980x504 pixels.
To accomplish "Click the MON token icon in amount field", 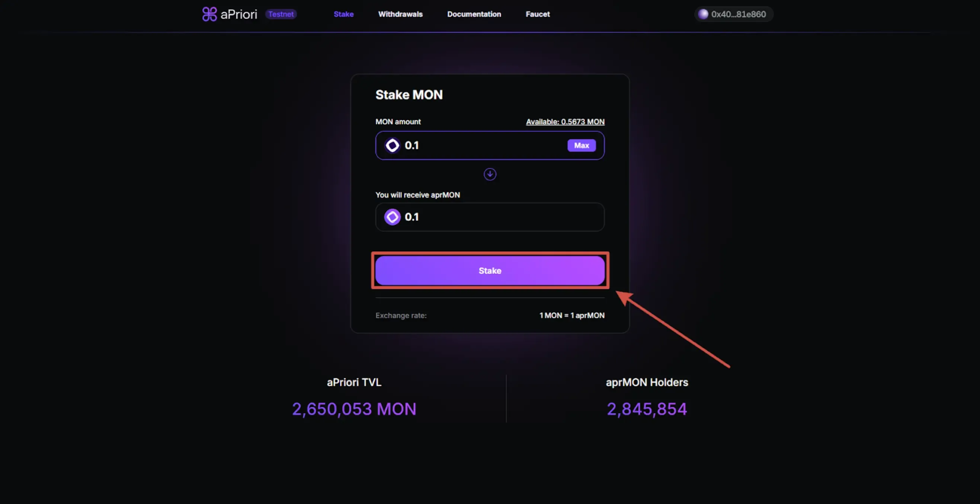I will pos(392,146).
